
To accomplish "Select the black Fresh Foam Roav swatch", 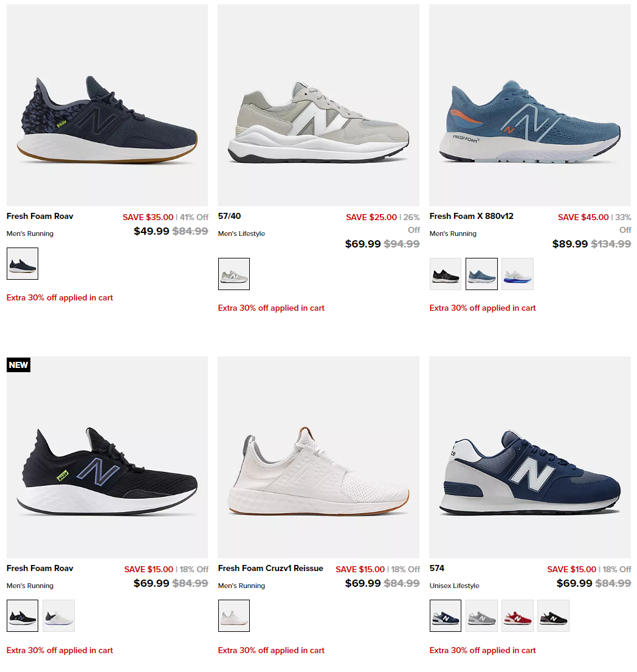I will tap(22, 616).
